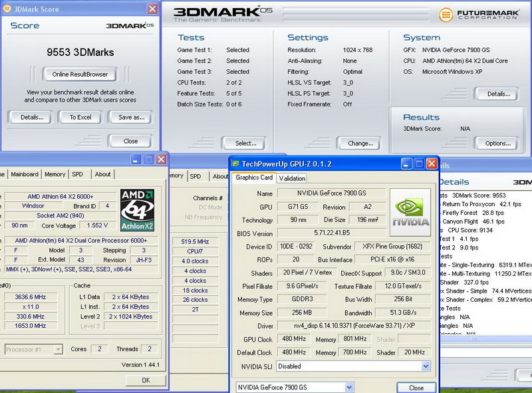Close the CPU-Z window via red X
Screen dimensions: 532x393
tap(161, 159)
